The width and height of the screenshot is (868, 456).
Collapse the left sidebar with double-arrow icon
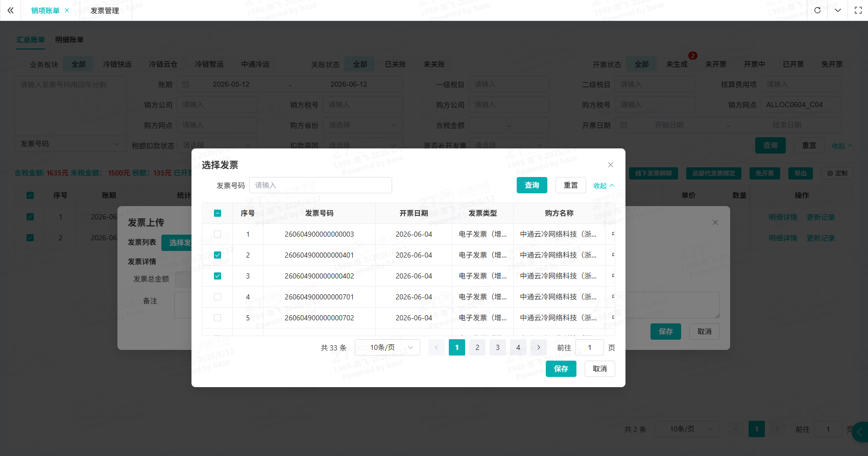point(10,10)
